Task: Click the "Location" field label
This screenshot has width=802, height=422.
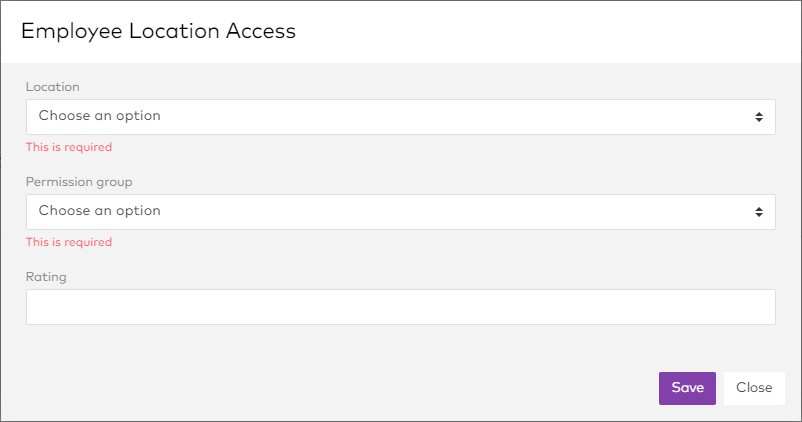Action: point(52,87)
